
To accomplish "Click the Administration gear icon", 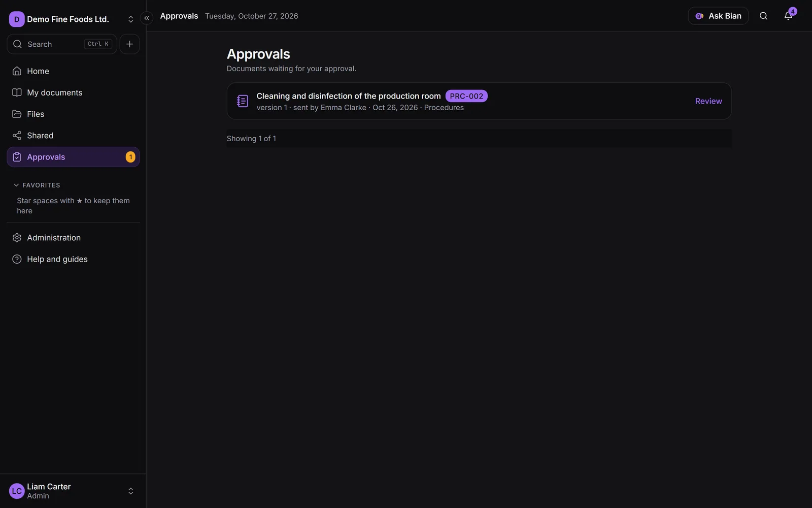I will tap(17, 238).
